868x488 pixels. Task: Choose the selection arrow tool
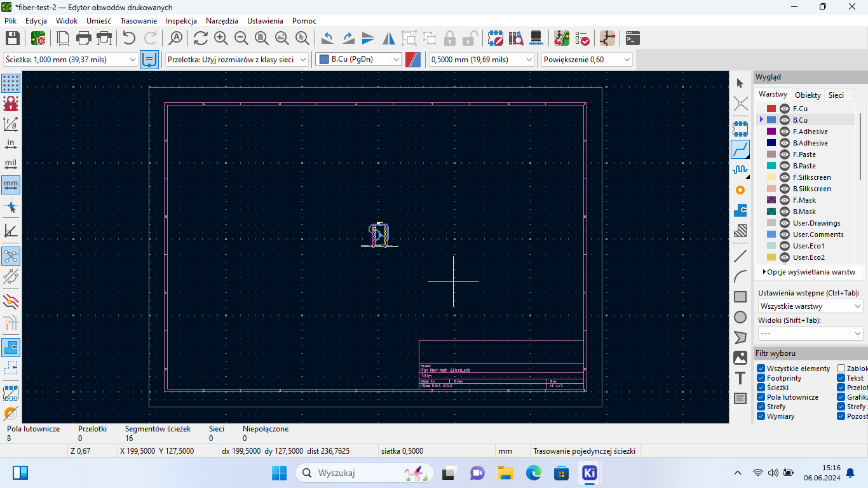740,83
